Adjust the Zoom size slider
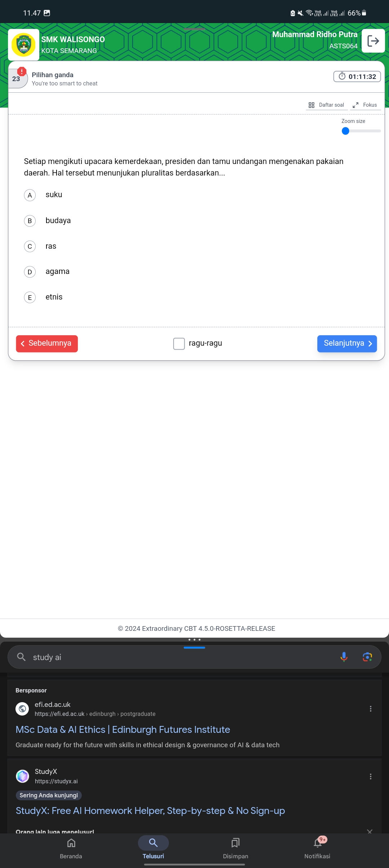Image resolution: width=389 pixels, height=868 pixels. (x=345, y=131)
